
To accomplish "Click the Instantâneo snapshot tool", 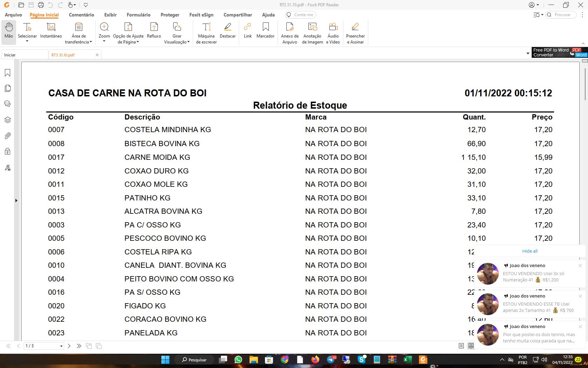I will point(51,32).
